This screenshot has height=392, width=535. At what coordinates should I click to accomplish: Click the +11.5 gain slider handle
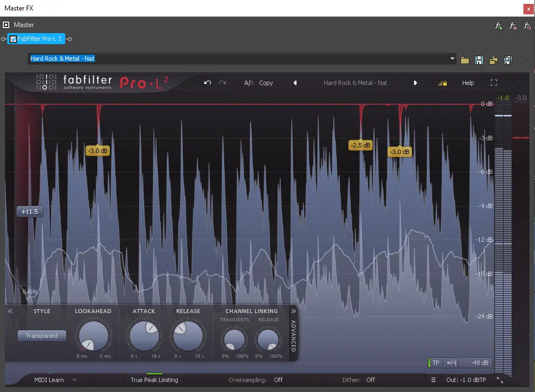[x=30, y=211]
